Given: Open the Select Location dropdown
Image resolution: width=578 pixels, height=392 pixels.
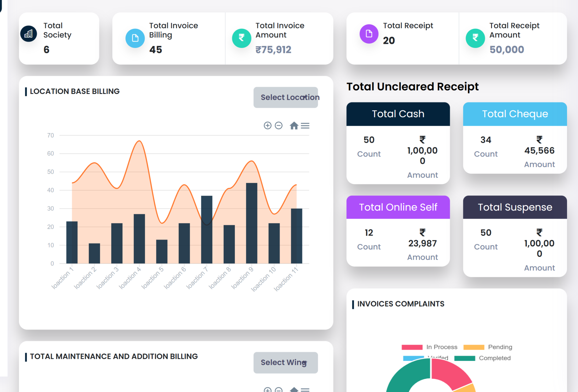Looking at the screenshot, I should [286, 97].
